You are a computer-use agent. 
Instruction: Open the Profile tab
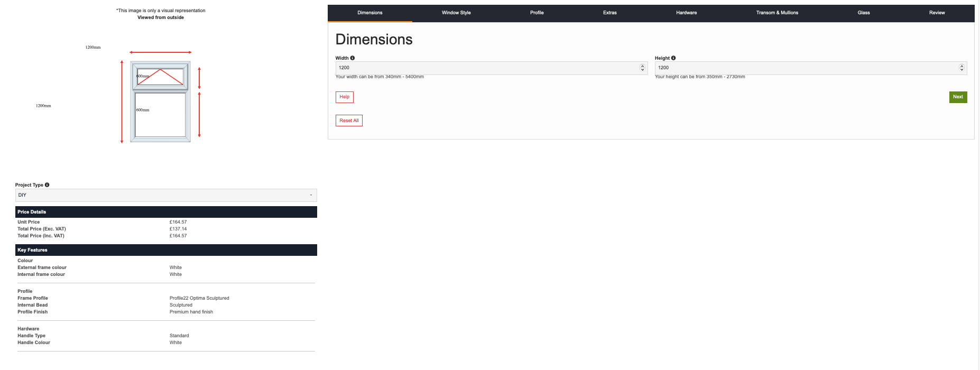537,13
